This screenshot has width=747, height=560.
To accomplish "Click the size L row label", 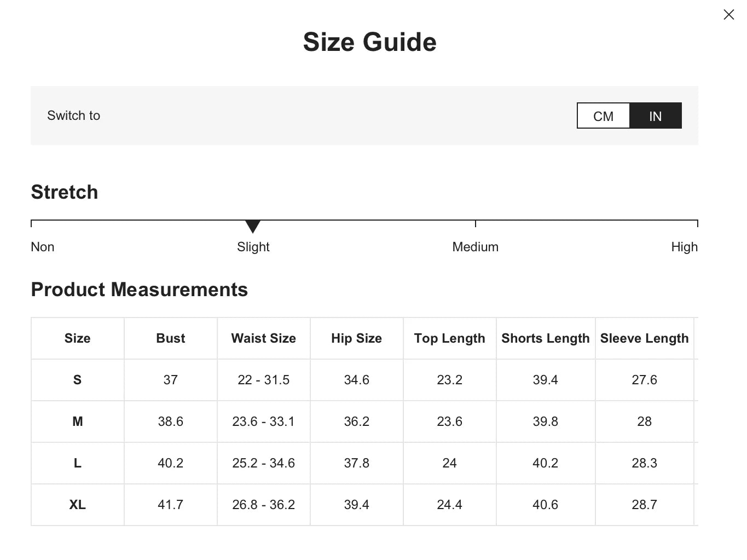I will (77, 463).
